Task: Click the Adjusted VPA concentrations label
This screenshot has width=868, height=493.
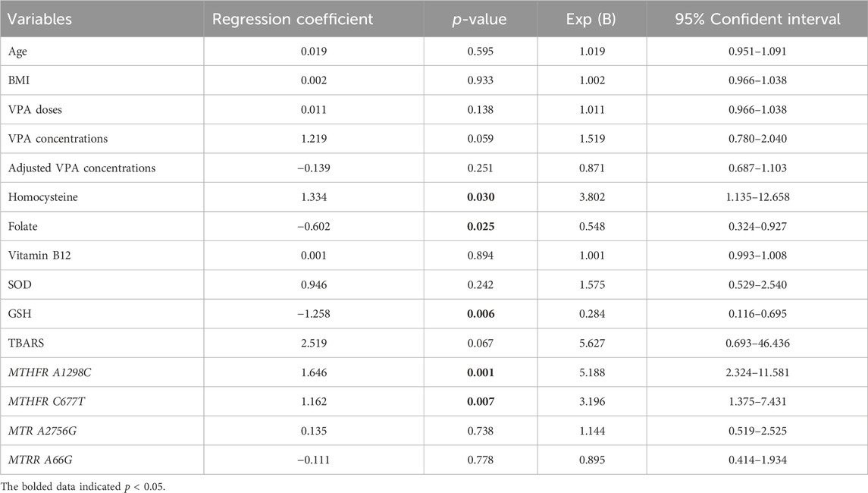Action: 81,168
